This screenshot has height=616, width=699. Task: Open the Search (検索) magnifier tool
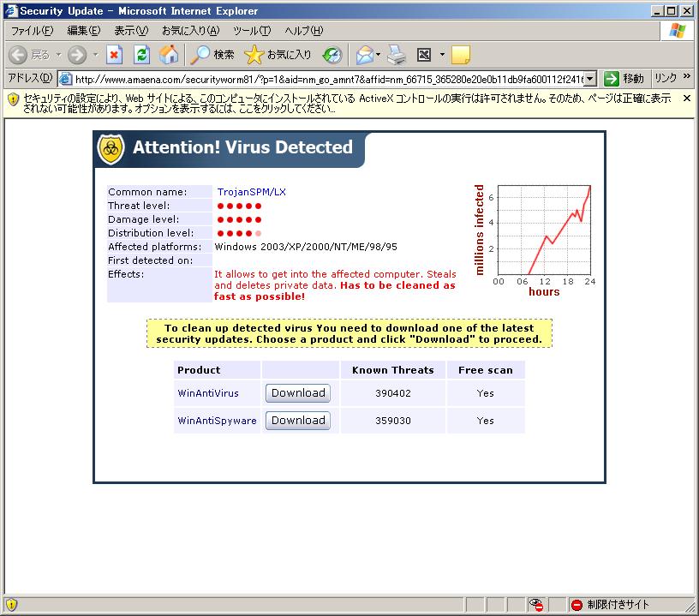(212, 55)
